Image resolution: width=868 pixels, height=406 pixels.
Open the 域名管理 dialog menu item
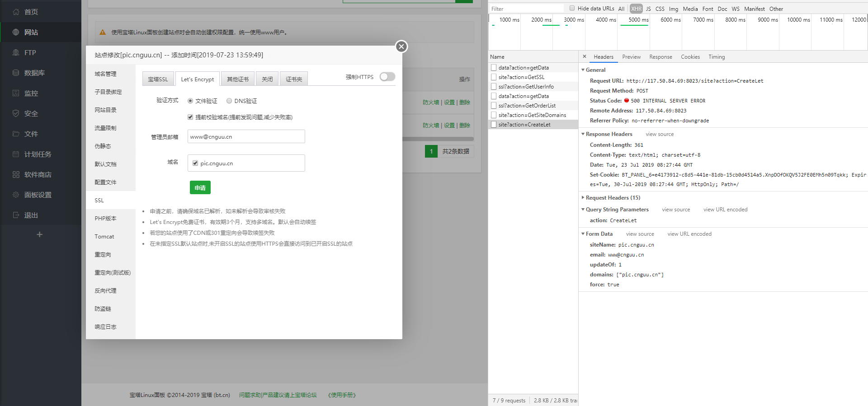[111, 74]
